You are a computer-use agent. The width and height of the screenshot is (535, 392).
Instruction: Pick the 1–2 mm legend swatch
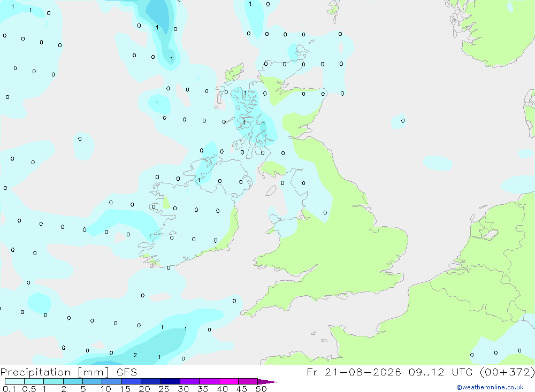pos(53,381)
